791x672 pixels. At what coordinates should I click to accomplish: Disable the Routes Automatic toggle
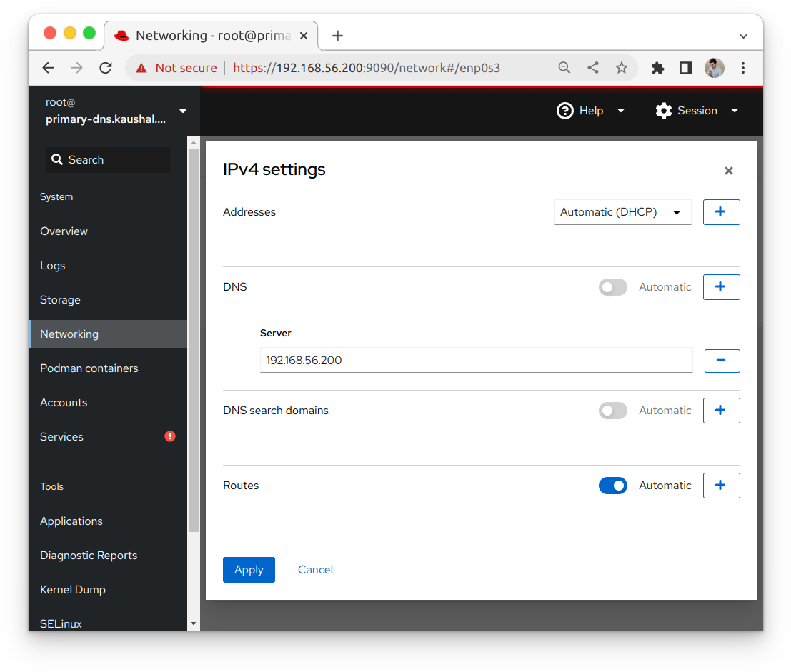(612, 485)
